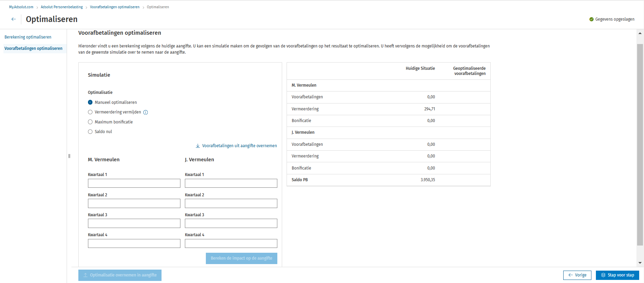
Task: Choose the Vermeerdering vermijden radio button
Action: (90, 112)
